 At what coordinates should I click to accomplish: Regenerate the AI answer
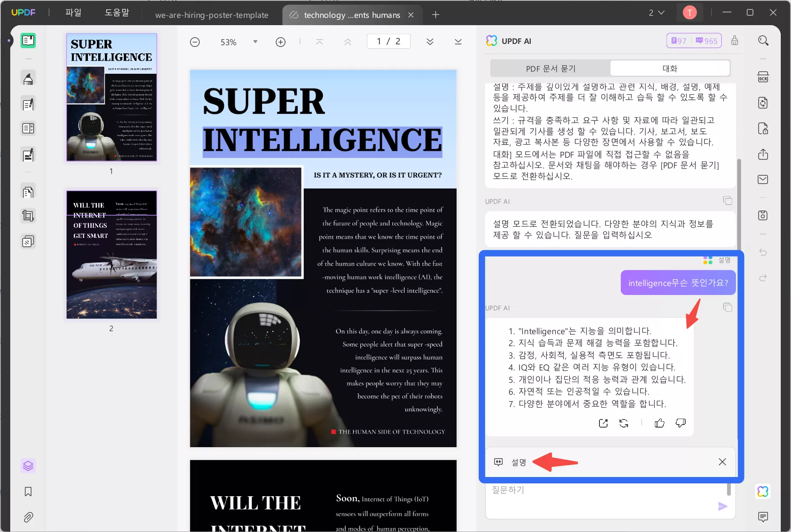[624, 423]
